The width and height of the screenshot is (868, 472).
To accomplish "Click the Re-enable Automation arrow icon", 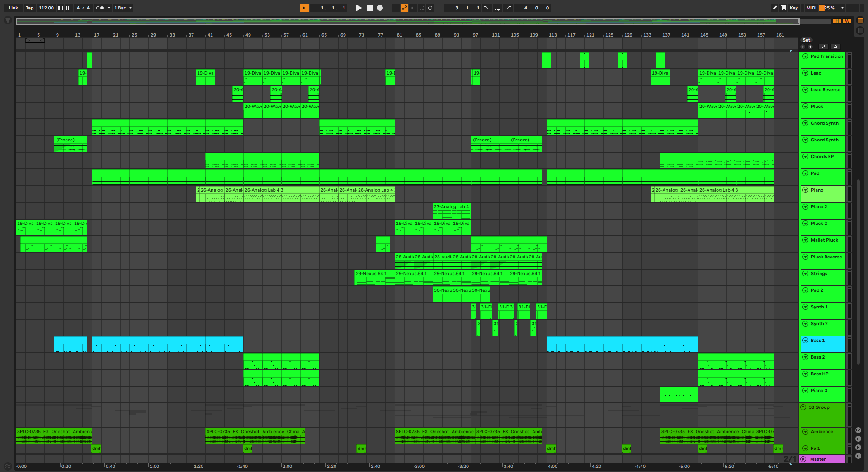I will 413,8.
